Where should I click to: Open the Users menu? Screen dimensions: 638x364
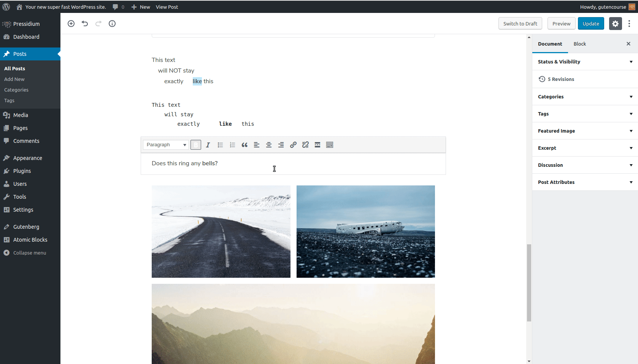pos(30,184)
